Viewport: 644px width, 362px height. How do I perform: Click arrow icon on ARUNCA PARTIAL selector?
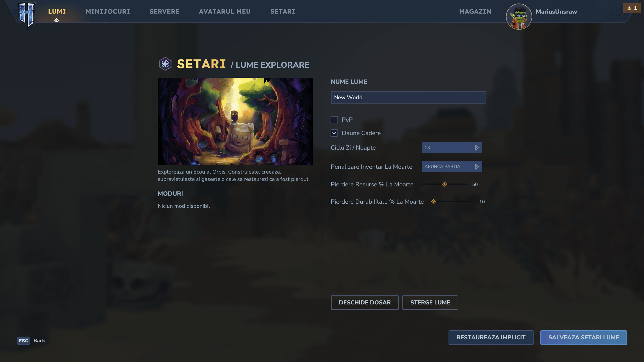[x=477, y=167]
